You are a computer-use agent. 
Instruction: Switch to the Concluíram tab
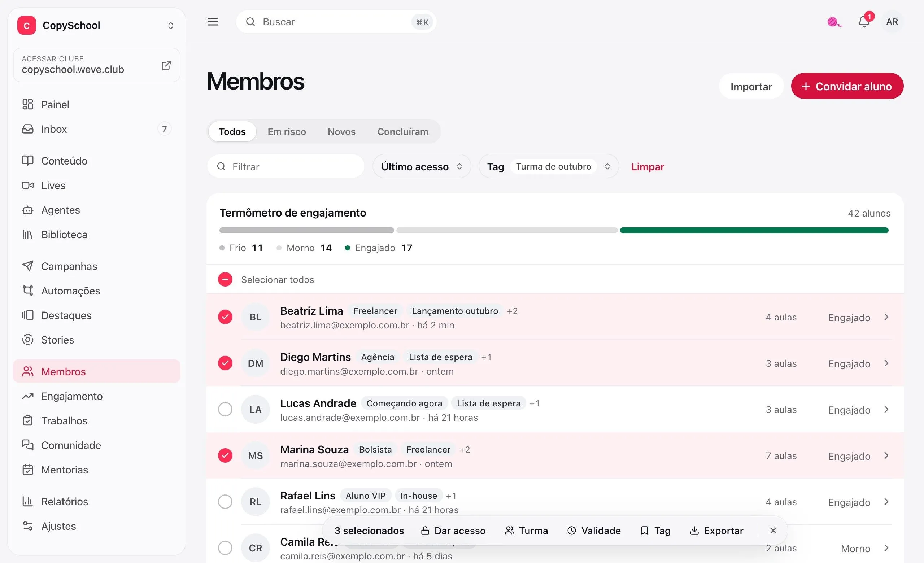[x=403, y=132]
